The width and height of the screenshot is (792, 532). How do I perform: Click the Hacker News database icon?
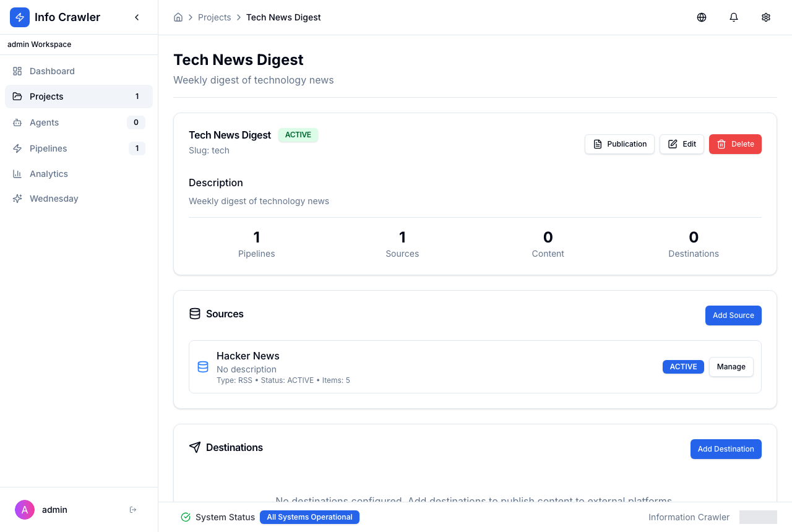tap(203, 367)
